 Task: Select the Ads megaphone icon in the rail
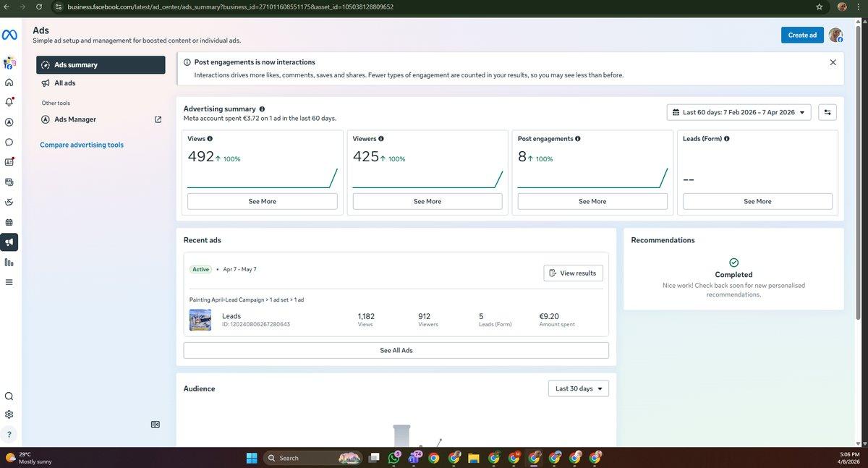(x=9, y=242)
